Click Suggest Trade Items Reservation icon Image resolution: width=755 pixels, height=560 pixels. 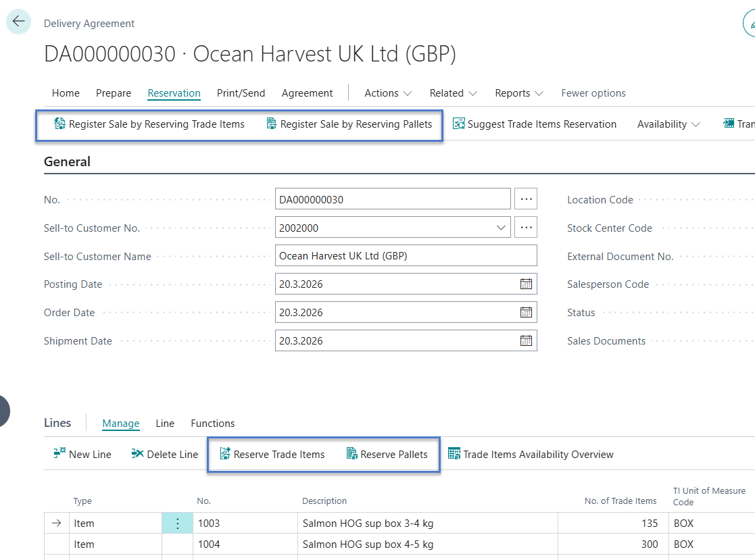459,124
